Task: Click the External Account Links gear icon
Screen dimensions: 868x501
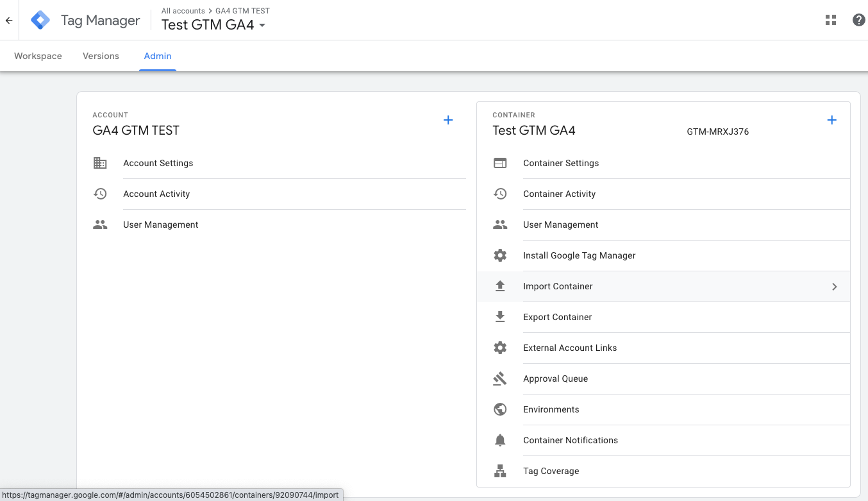Action: click(x=500, y=348)
